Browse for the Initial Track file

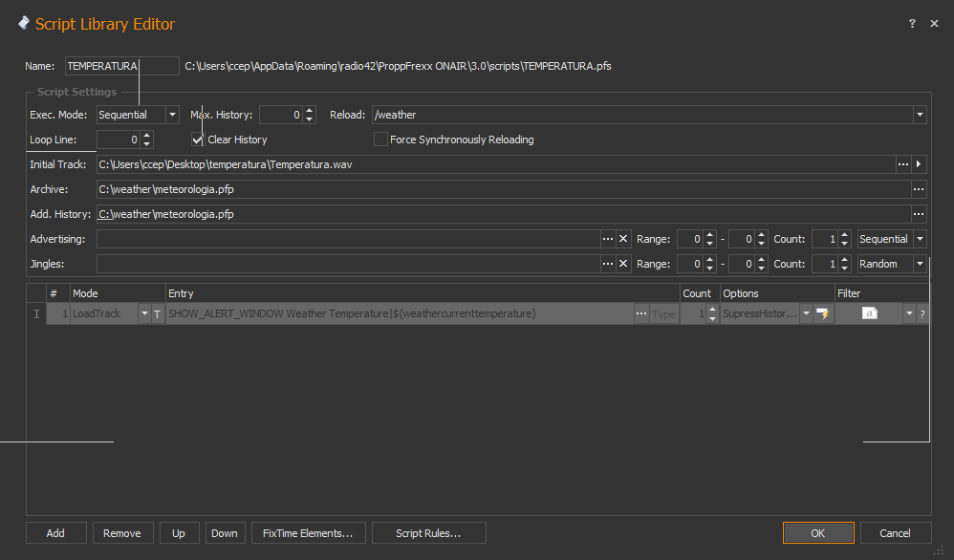point(902,164)
